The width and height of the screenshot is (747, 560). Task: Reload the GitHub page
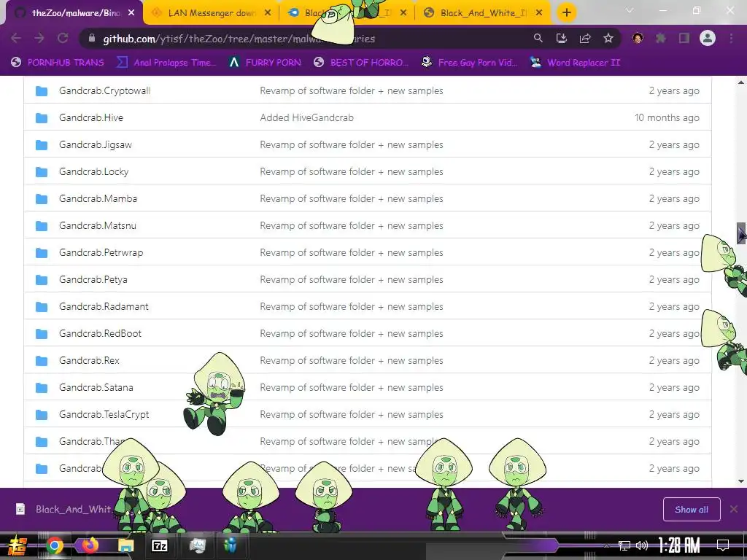point(63,38)
